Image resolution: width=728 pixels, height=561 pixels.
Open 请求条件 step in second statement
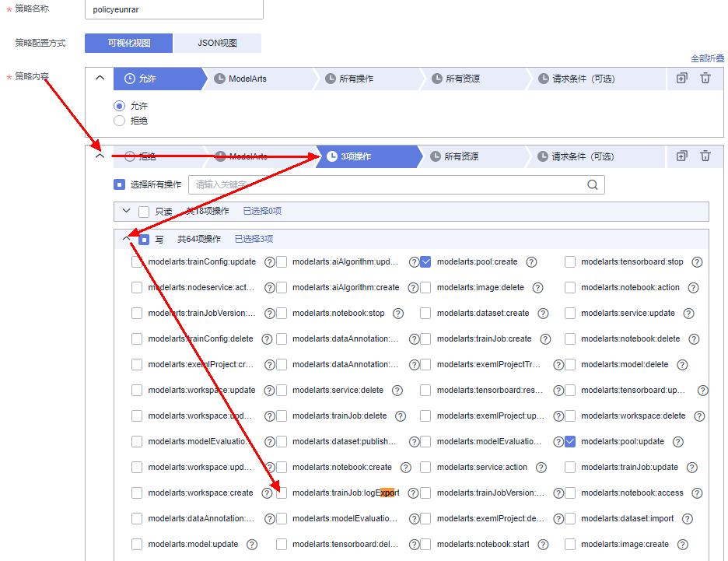coord(597,156)
